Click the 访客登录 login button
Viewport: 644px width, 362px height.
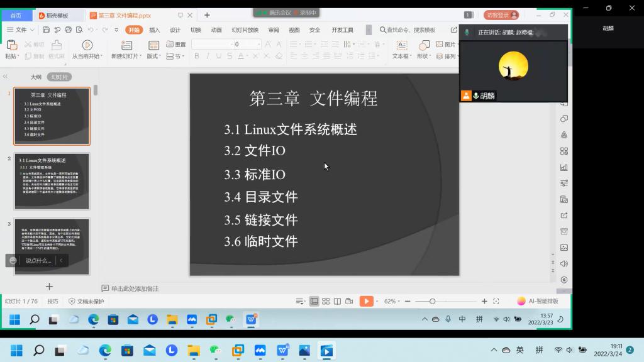coord(501,15)
